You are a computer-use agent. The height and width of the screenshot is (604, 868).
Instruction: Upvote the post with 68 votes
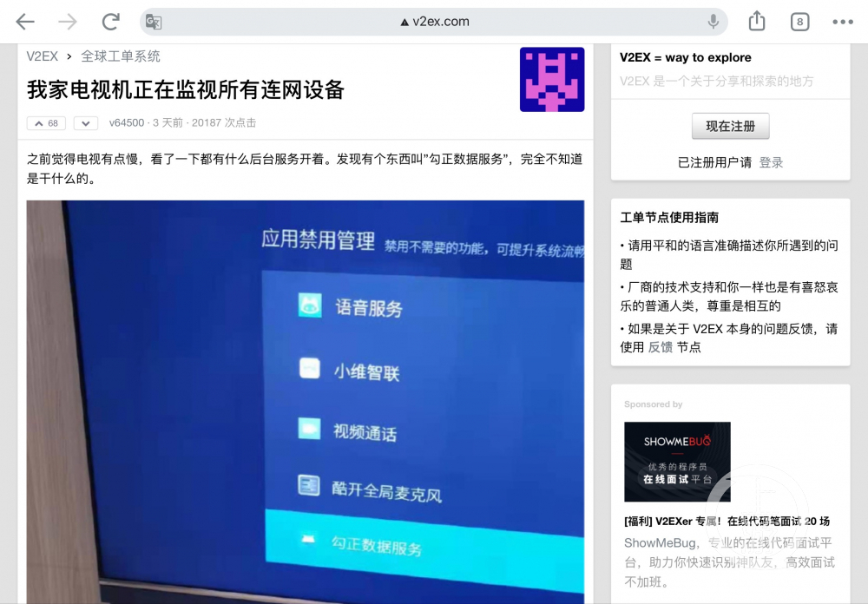(x=46, y=123)
